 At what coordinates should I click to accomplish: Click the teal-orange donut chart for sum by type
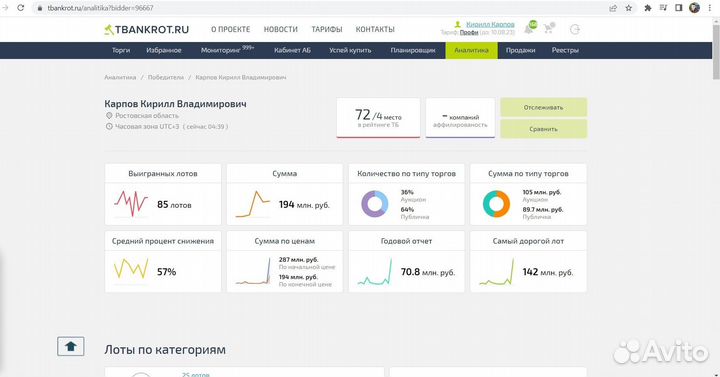coord(496,204)
